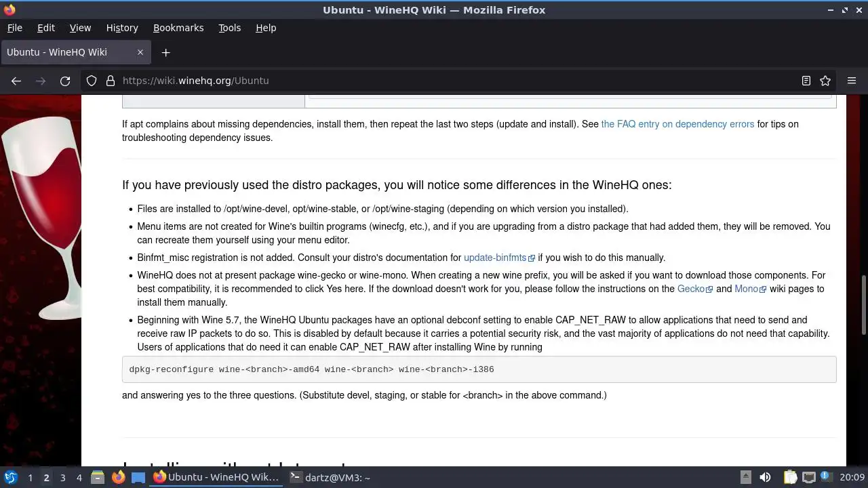Click the show desktop taskbar icon
The height and width of the screenshot is (488, 868).
(138, 477)
